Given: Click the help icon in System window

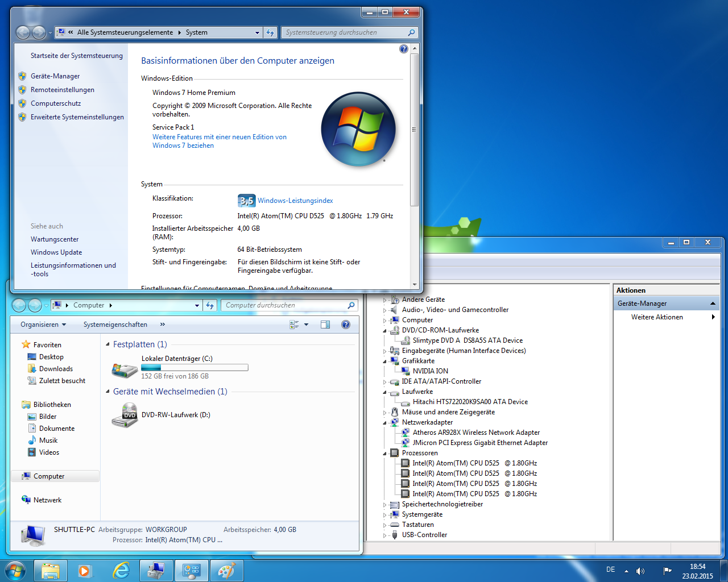Looking at the screenshot, I should (404, 49).
